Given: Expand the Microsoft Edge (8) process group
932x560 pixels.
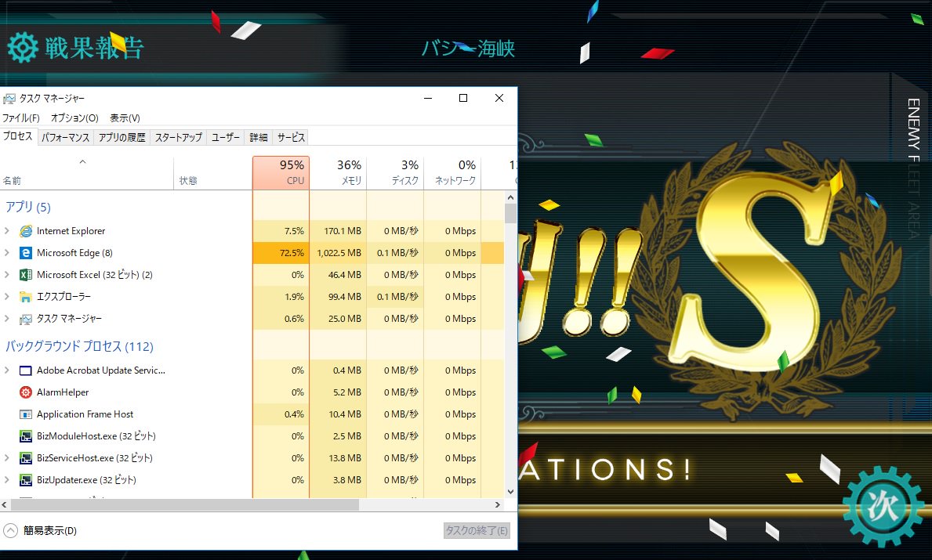Looking at the screenshot, I should (x=6, y=253).
